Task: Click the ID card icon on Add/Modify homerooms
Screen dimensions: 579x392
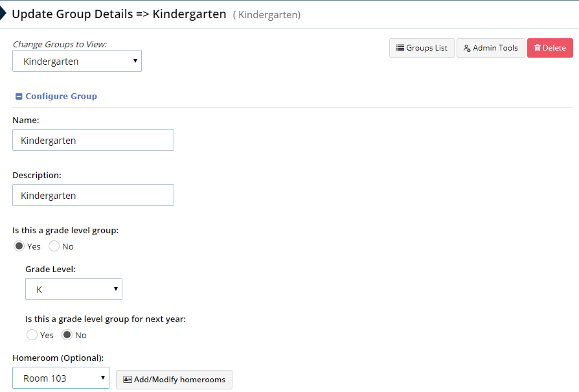Action: tap(128, 380)
